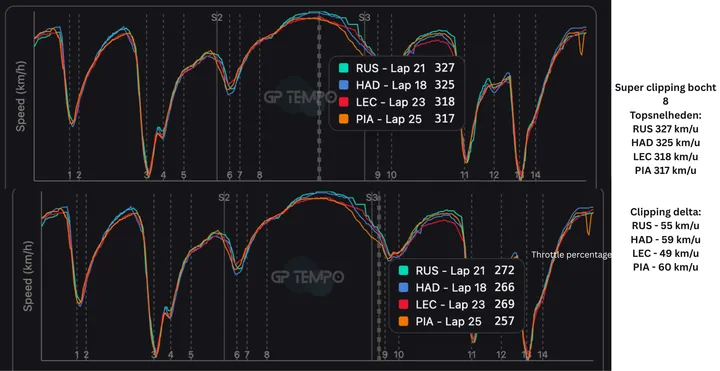The width and height of the screenshot is (720, 371).
Task: Click the 'PIA 317 km/u' line
Action: pos(665,170)
